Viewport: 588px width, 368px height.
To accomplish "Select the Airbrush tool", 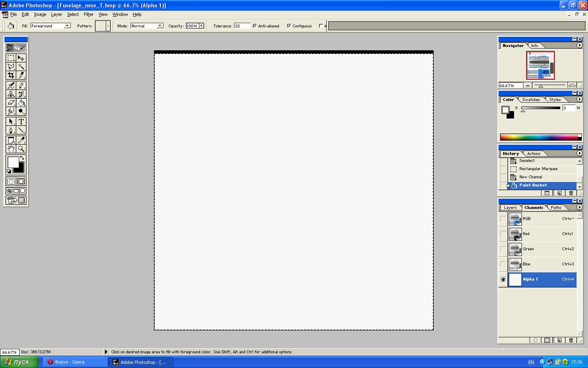I will 11,85.
